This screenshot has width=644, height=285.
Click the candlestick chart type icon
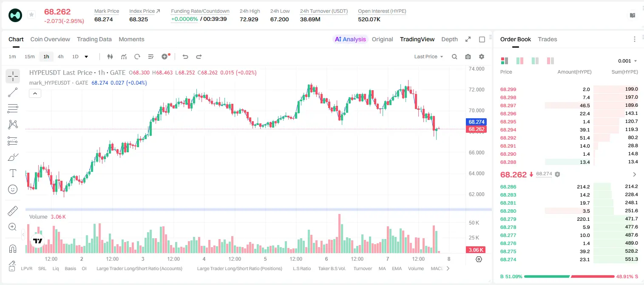[x=110, y=57]
